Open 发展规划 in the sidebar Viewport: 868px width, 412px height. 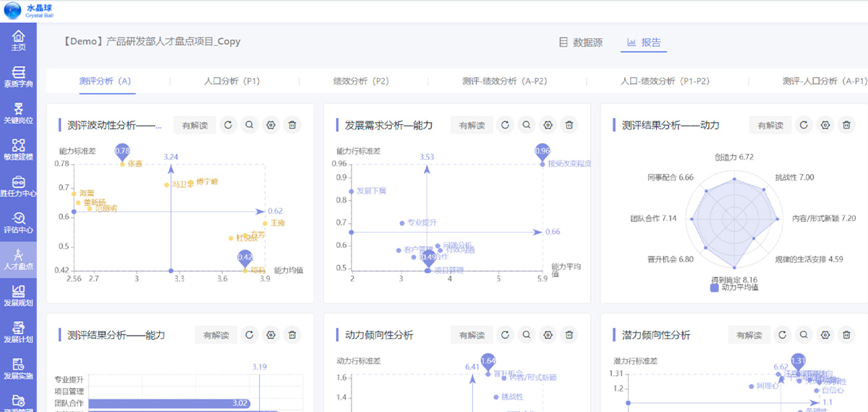pos(18,296)
